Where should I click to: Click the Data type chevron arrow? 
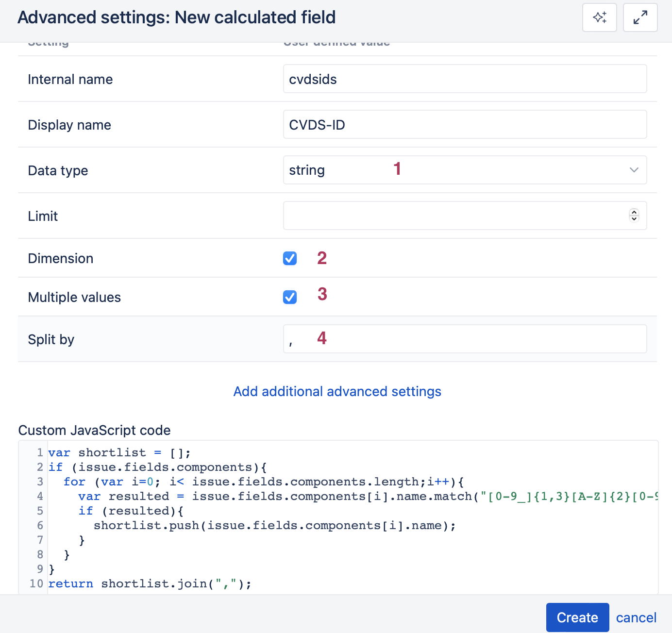tap(634, 170)
